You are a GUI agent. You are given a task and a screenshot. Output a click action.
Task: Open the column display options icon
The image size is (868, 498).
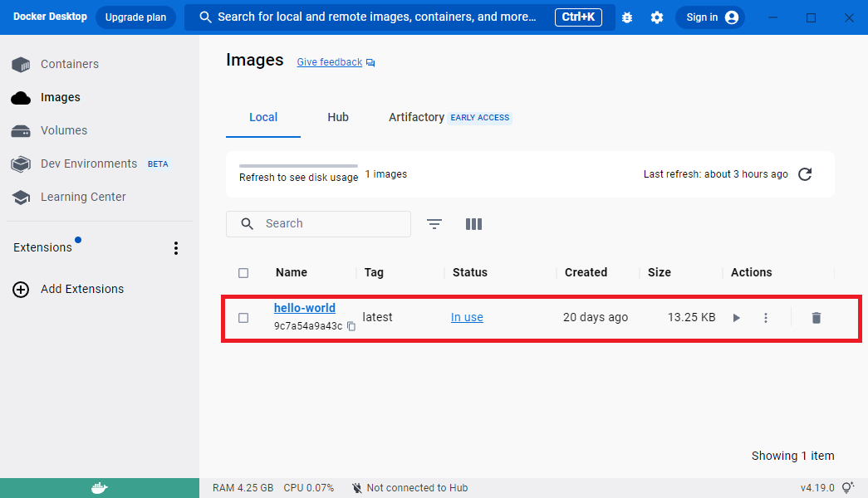pos(473,224)
